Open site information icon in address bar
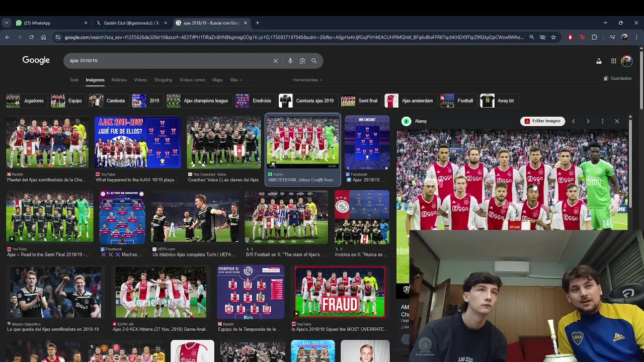644x362 pixels. tap(58, 37)
